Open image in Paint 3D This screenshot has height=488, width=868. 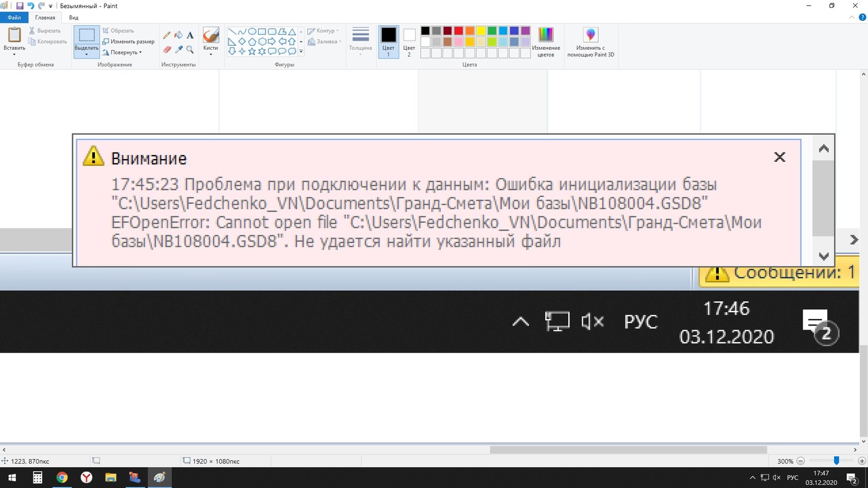(591, 42)
